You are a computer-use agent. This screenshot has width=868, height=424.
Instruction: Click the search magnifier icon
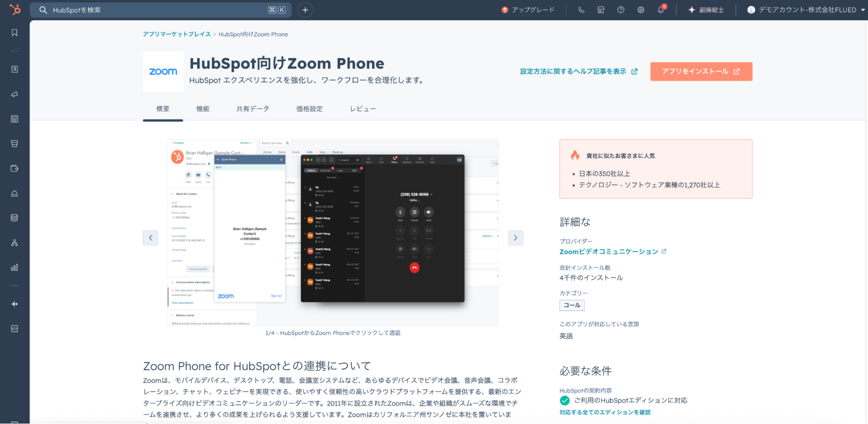click(x=43, y=10)
